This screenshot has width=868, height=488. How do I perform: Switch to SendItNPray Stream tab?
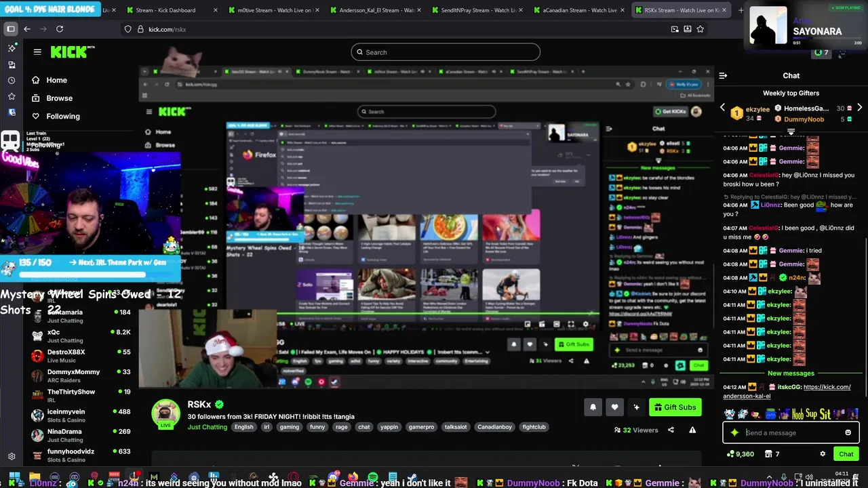coord(477,10)
